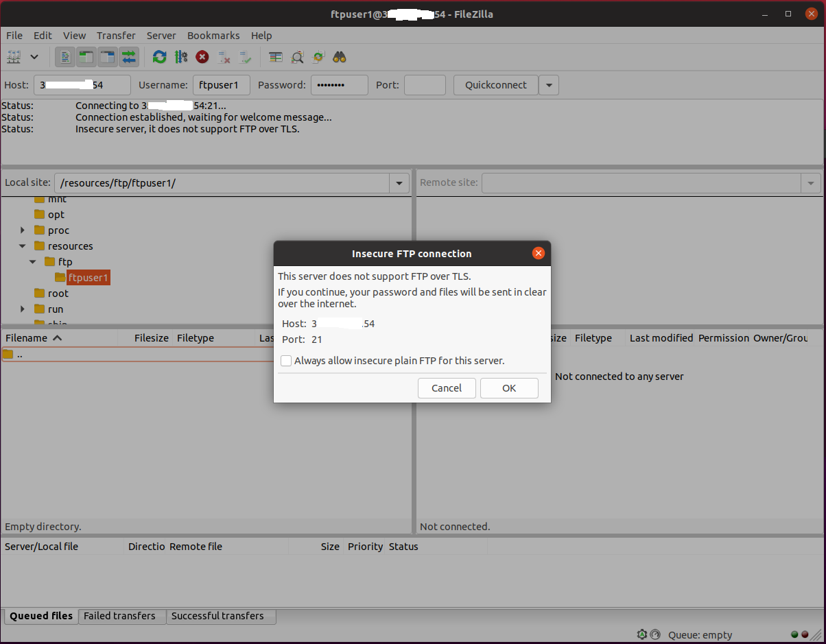The width and height of the screenshot is (826, 644).
Task: Click the Priority column in queue
Action: click(364, 547)
